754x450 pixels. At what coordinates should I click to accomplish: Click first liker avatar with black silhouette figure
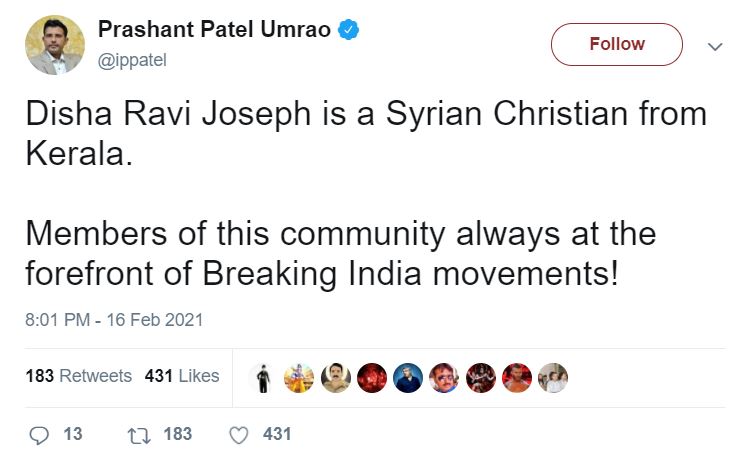pos(263,377)
